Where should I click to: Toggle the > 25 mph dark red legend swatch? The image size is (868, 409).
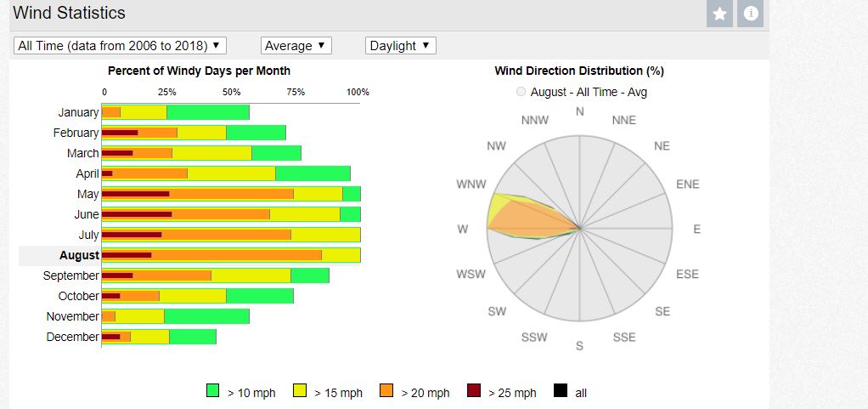pos(474,390)
